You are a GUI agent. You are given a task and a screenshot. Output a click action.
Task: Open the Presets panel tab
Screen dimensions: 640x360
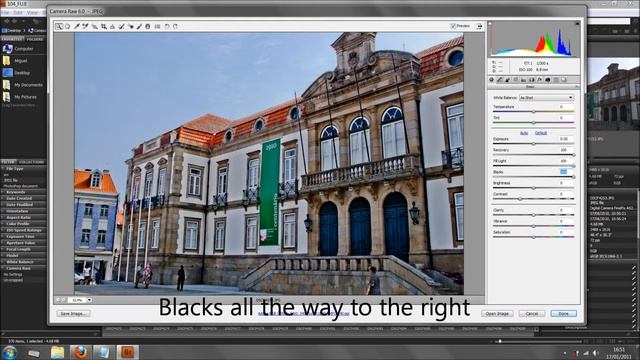point(556,80)
